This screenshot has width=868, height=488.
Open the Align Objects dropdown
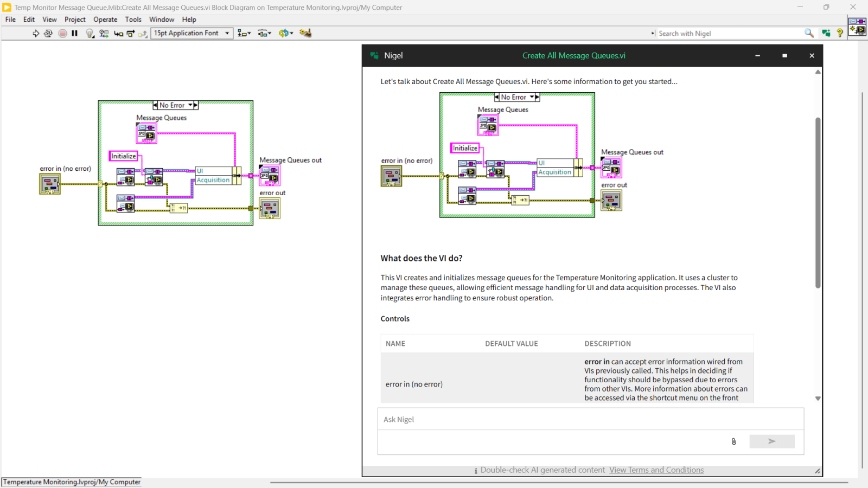click(x=244, y=34)
